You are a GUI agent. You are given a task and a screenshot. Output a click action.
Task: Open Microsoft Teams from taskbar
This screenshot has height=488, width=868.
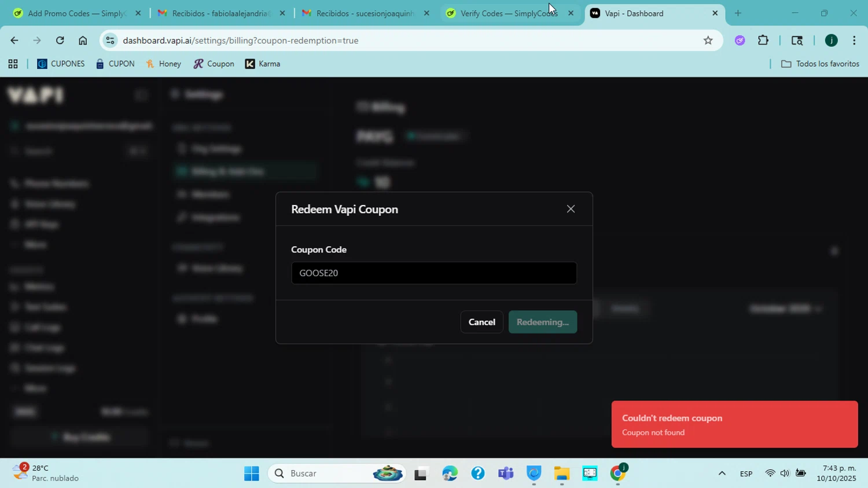click(x=506, y=474)
